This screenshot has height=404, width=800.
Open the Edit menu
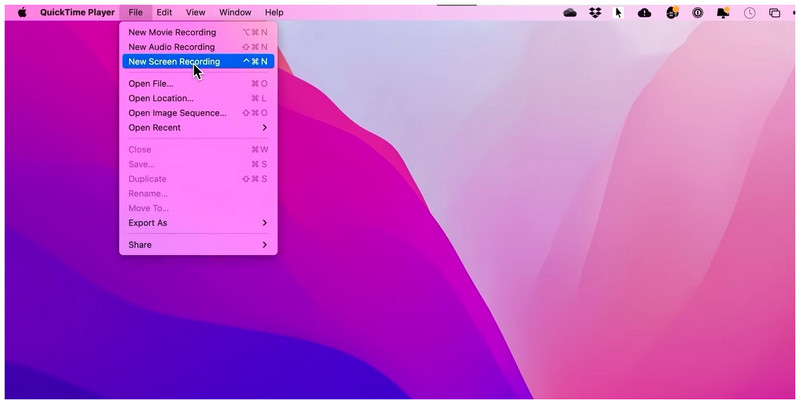pyautogui.click(x=164, y=12)
